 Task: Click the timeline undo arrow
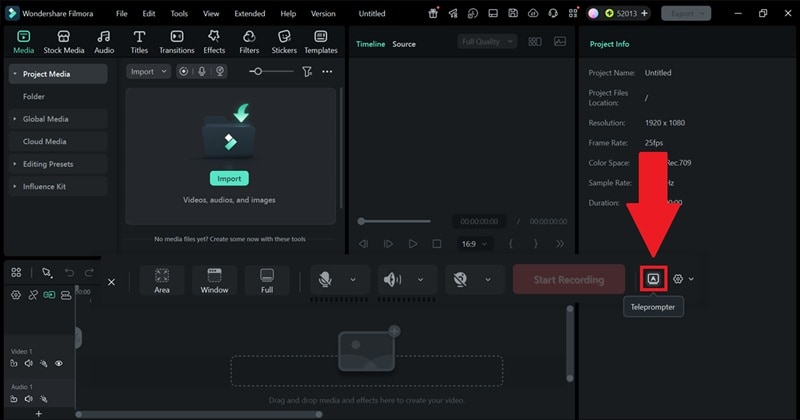[x=69, y=273]
